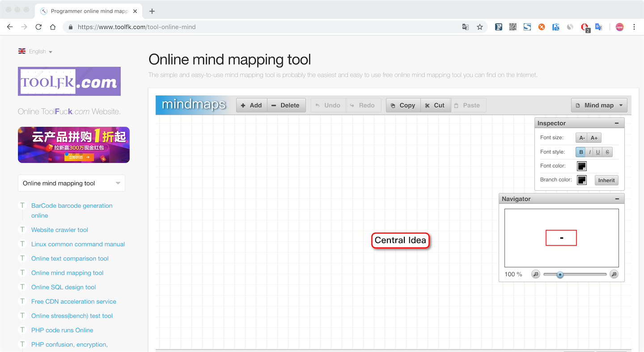Collapse the Inspector panel
644x352 pixels.
pos(617,123)
